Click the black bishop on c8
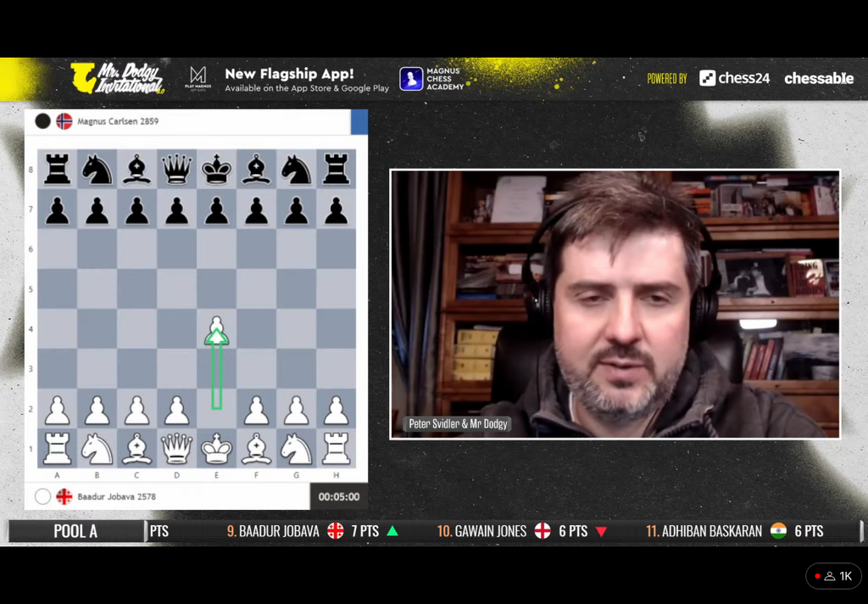868x604 pixels. pos(136,169)
